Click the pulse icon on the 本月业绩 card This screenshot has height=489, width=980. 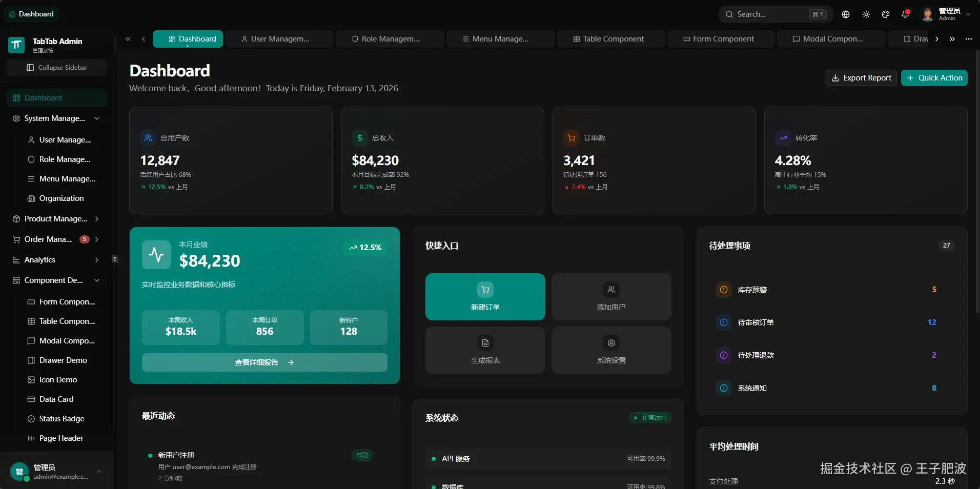pyautogui.click(x=156, y=255)
